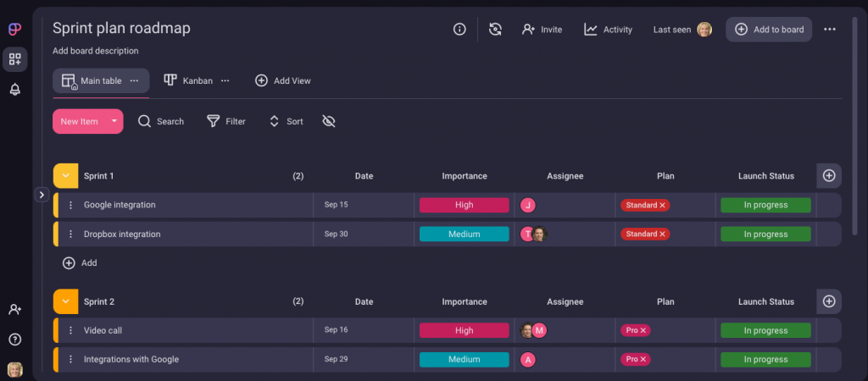Viewport: 868px width, 381px height.
Task: Click the help question mark icon
Action: pyautogui.click(x=15, y=340)
